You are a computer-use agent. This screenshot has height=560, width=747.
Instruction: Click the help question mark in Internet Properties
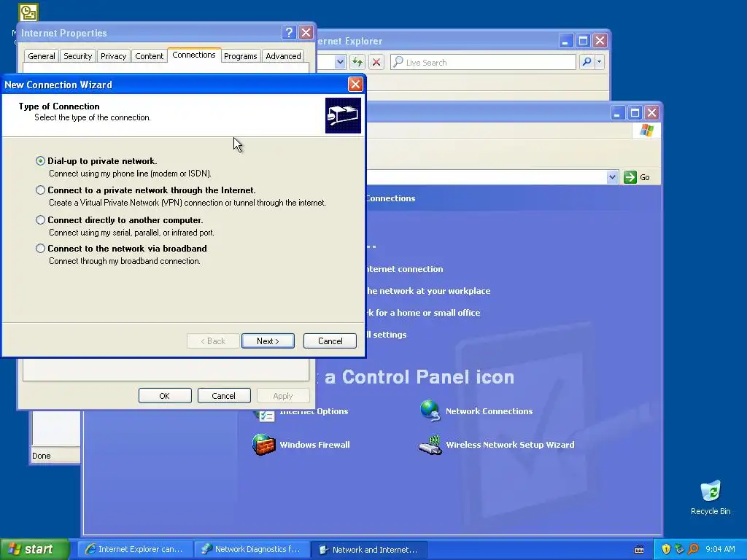point(289,32)
